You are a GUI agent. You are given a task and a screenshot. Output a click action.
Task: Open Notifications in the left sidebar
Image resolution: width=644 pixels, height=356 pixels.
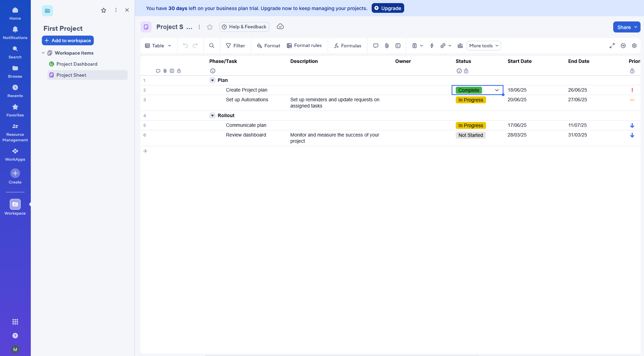(x=15, y=32)
